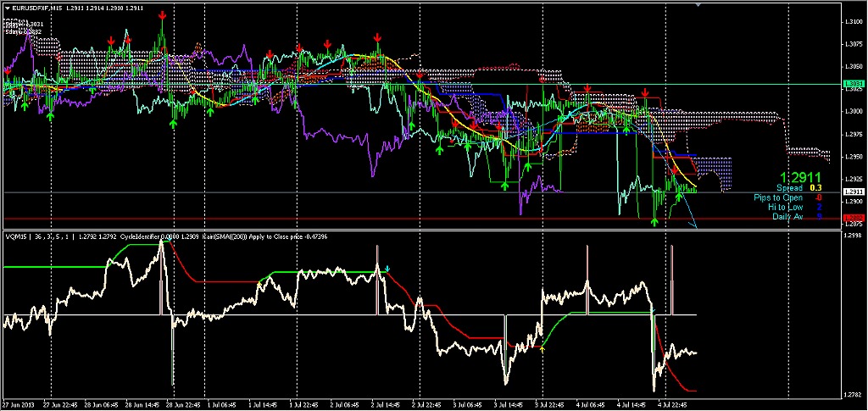Screen dimensions: 868x411
Task: Click the Daily Av label
Action: click(x=787, y=216)
